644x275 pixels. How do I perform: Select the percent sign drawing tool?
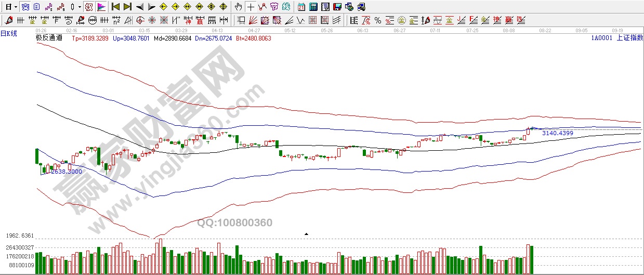pyautogui.click(x=378, y=21)
